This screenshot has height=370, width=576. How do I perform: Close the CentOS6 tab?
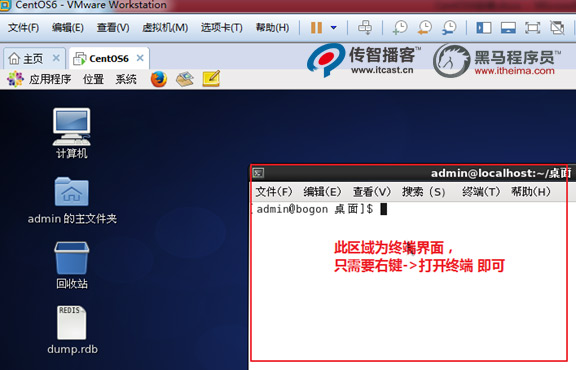pyautogui.click(x=140, y=58)
